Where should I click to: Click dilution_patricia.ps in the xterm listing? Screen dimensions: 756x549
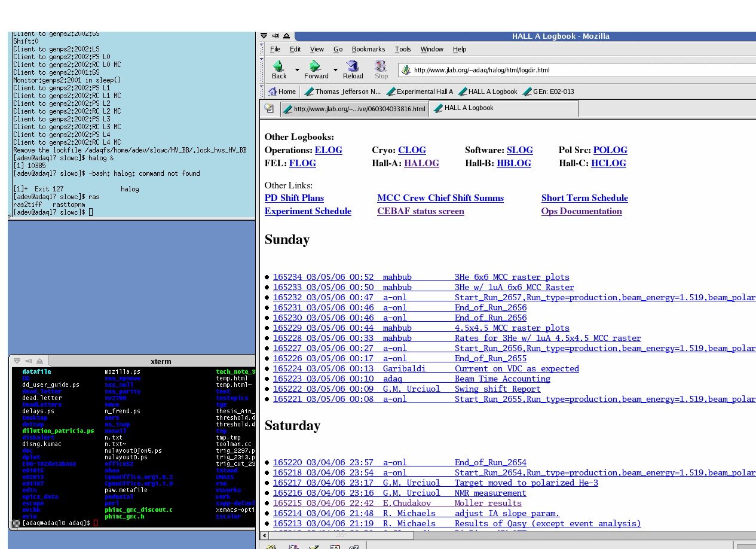(58, 431)
